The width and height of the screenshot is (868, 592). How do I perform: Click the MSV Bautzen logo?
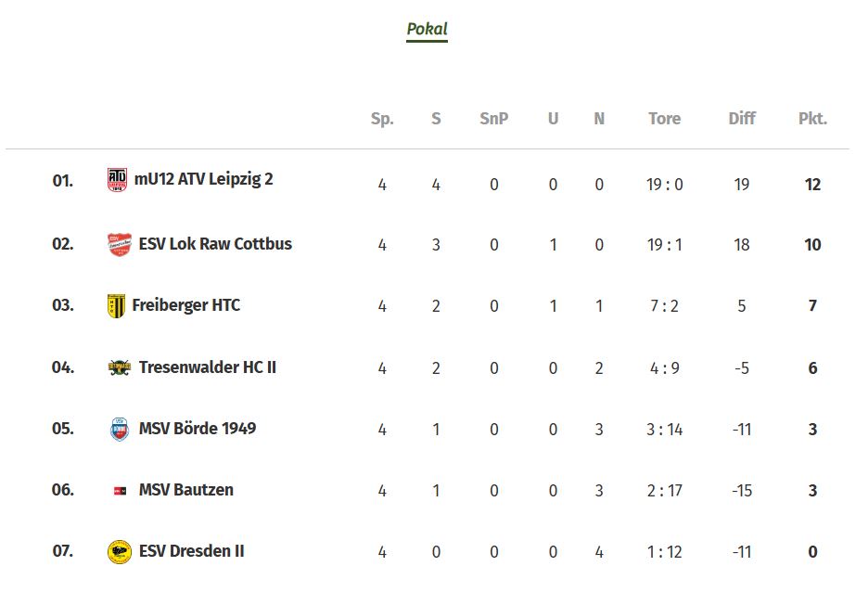(x=120, y=491)
